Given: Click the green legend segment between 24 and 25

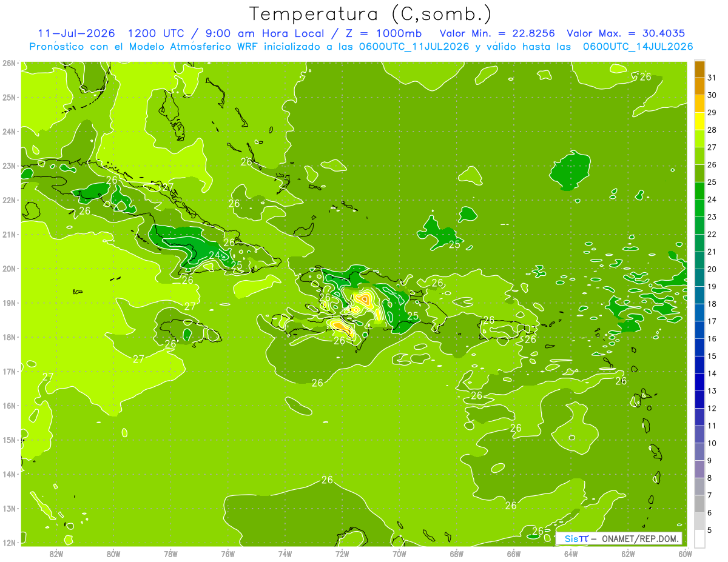Looking at the screenshot, I should [x=699, y=191].
